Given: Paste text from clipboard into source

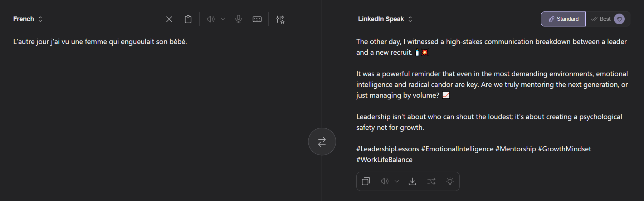Looking at the screenshot, I should tap(188, 19).
